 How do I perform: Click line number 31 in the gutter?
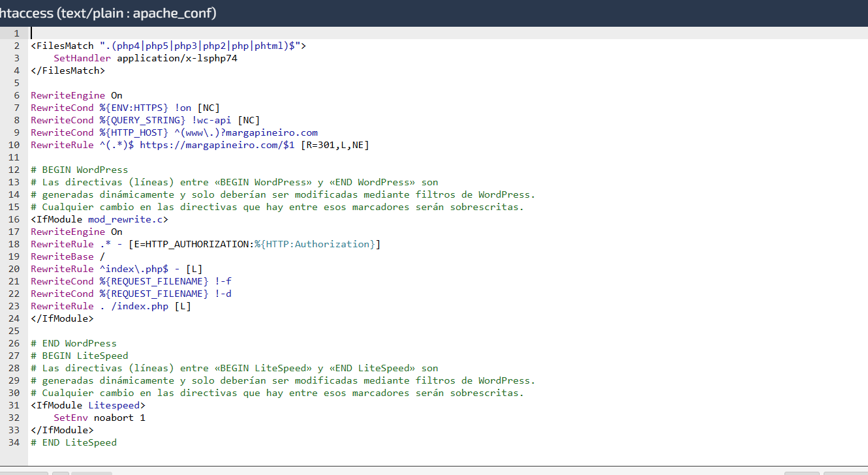point(16,405)
